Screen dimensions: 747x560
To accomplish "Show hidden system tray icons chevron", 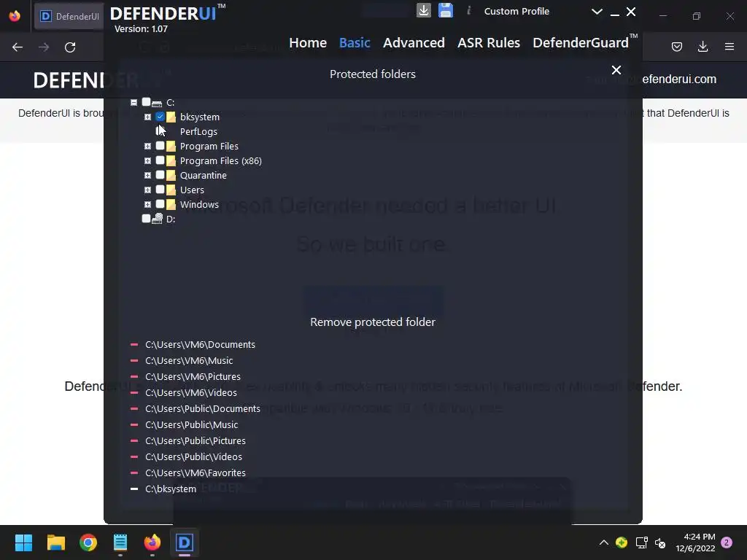I will (603, 542).
